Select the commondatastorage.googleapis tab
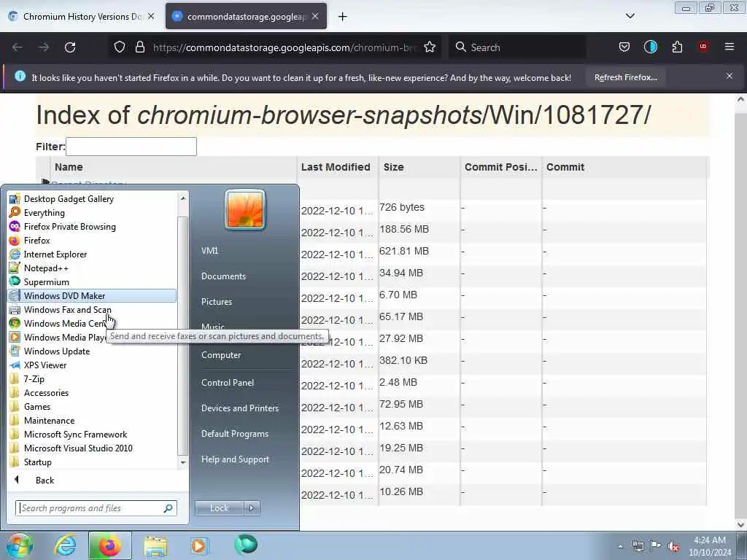 coord(246,16)
